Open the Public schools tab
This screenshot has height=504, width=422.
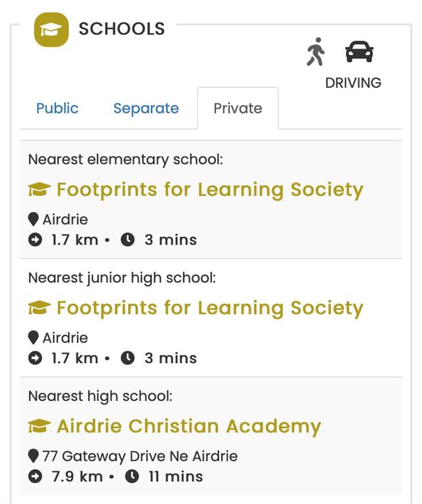[x=57, y=108]
